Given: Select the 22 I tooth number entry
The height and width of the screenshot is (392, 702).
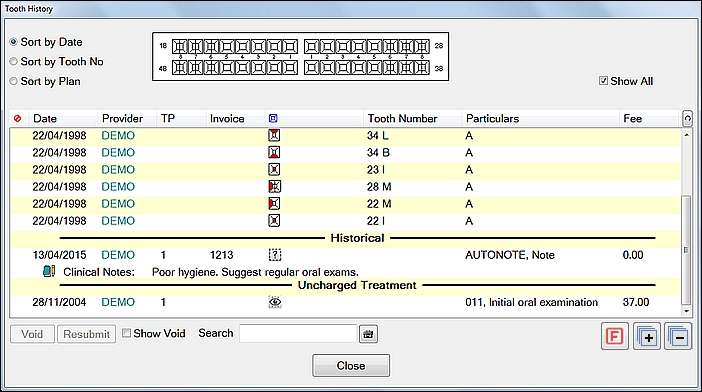Looking at the screenshot, I should coord(376,221).
